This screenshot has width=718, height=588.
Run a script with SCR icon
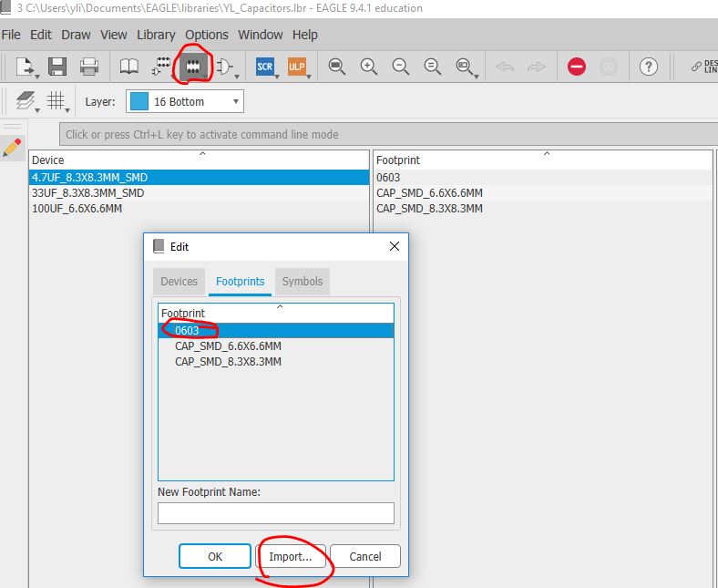(265, 67)
